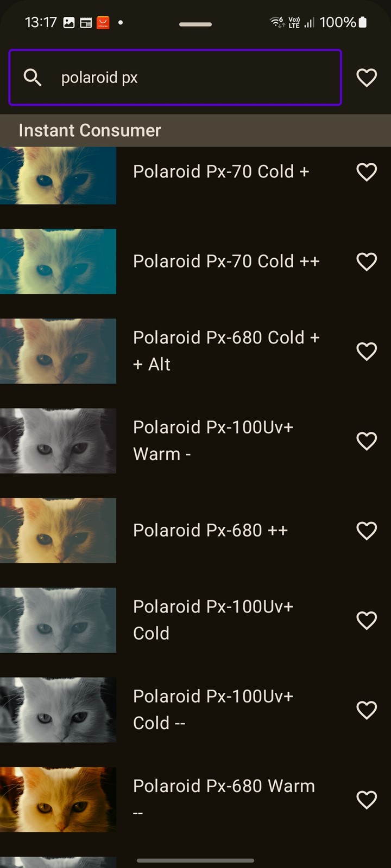
Task: Tap the red shopping app notification icon
Action: [x=103, y=22]
